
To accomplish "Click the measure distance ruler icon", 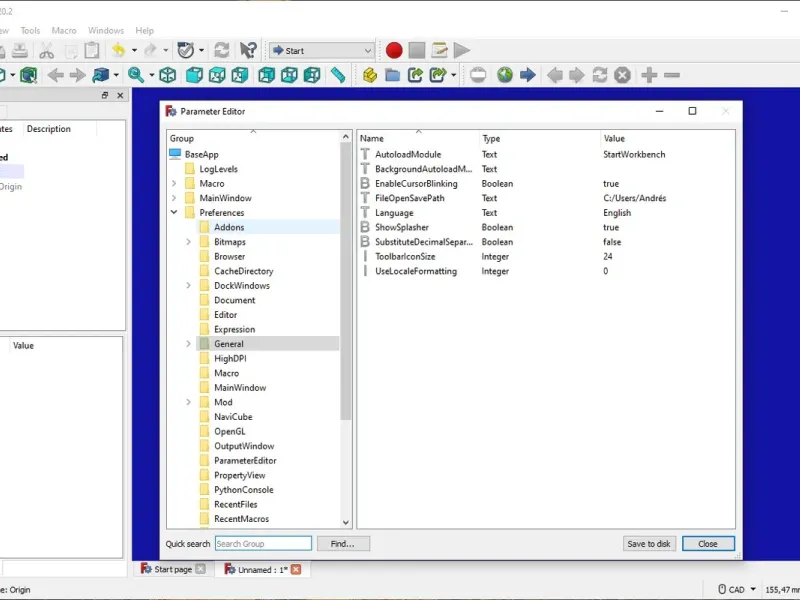I will [x=338, y=75].
